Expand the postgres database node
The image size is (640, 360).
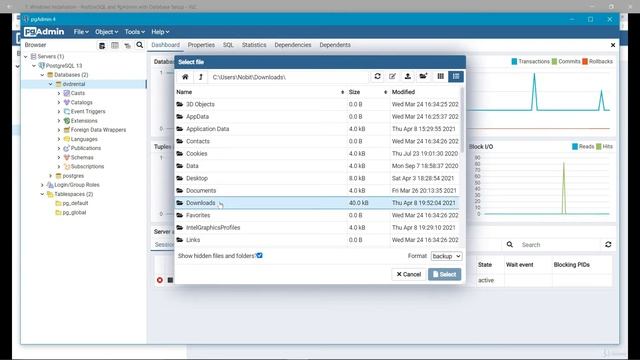point(51,176)
